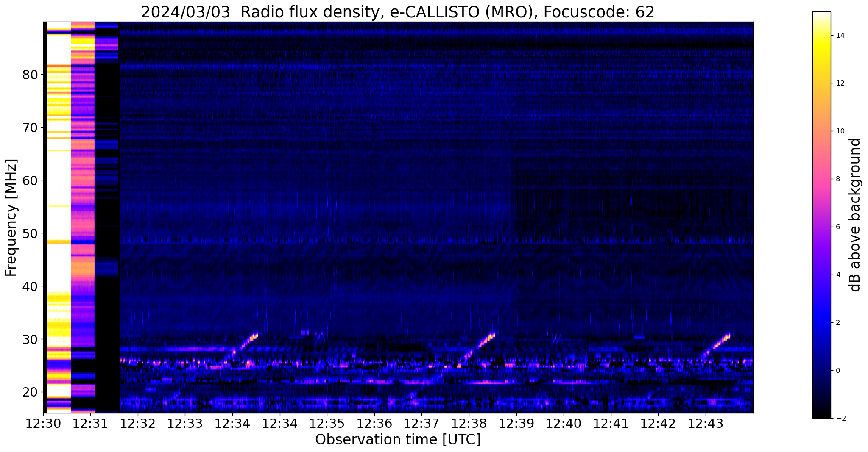This screenshot has width=868, height=452.
Task: Click the plot title text
Action: tap(398, 12)
